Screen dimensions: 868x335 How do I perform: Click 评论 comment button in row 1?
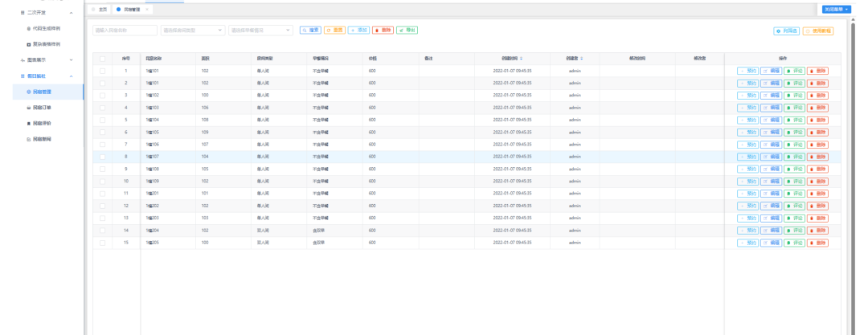pyautogui.click(x=794, y=71)
